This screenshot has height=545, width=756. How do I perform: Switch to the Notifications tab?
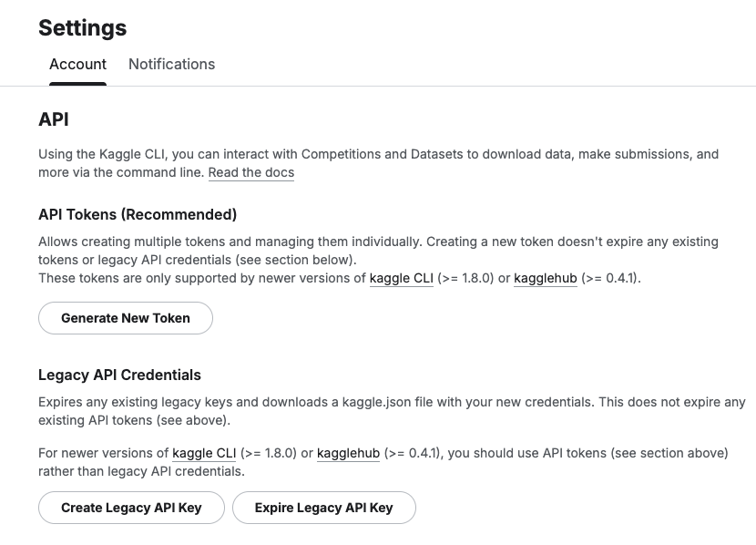tap(171, 65)
